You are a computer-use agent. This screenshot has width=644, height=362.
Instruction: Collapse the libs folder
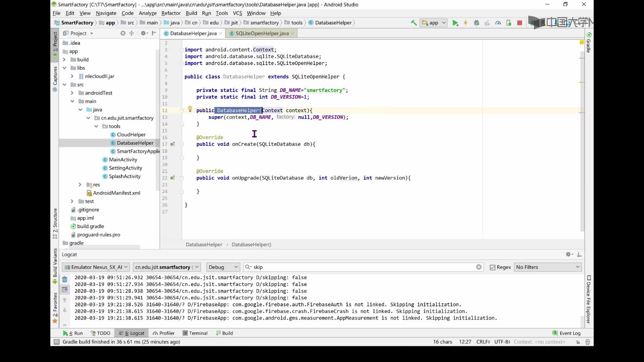coord(64,68)
